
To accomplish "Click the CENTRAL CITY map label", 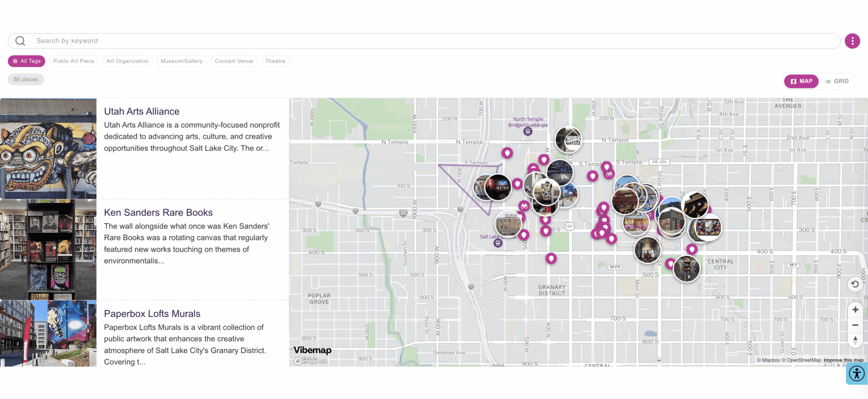I will (720, 265).
